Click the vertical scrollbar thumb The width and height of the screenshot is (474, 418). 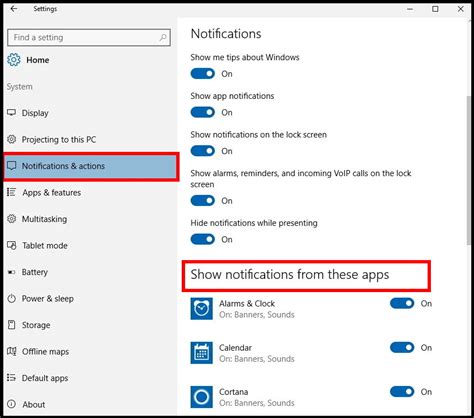[469, 171]
